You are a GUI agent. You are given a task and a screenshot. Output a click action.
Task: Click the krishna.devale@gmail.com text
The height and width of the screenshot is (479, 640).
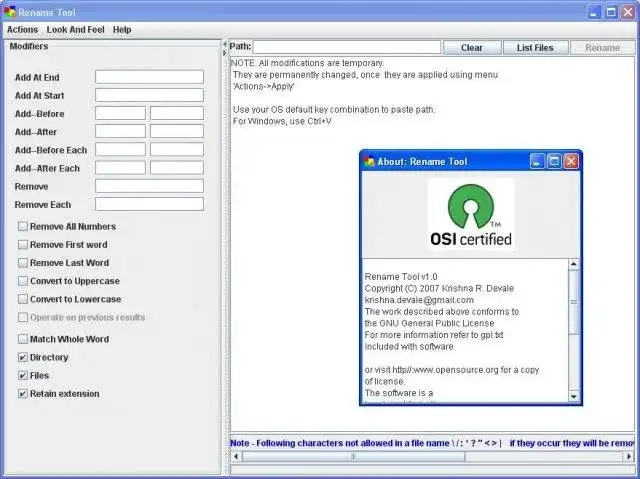coord(419,300)
